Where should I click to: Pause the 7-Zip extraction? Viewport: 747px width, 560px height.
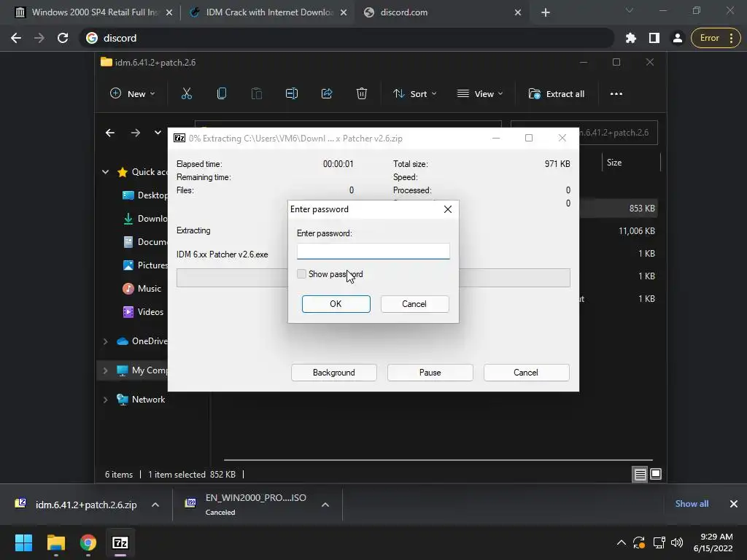430,373
